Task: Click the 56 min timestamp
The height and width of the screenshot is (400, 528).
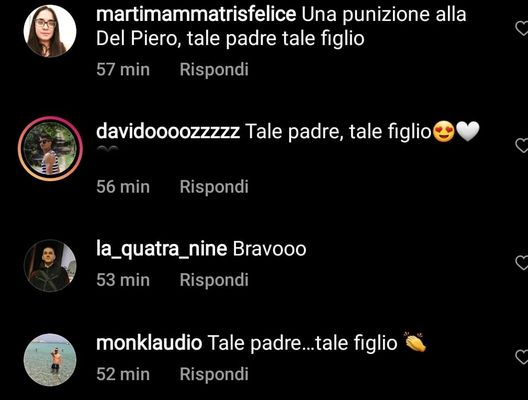Action: click(x=123, y=187)
